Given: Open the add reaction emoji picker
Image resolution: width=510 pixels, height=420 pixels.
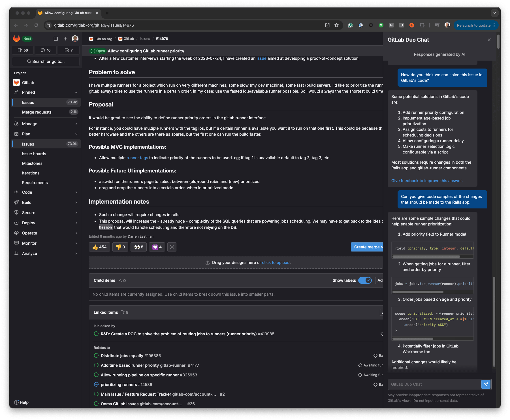Looking at the screenshot, I should pos(172,247).
